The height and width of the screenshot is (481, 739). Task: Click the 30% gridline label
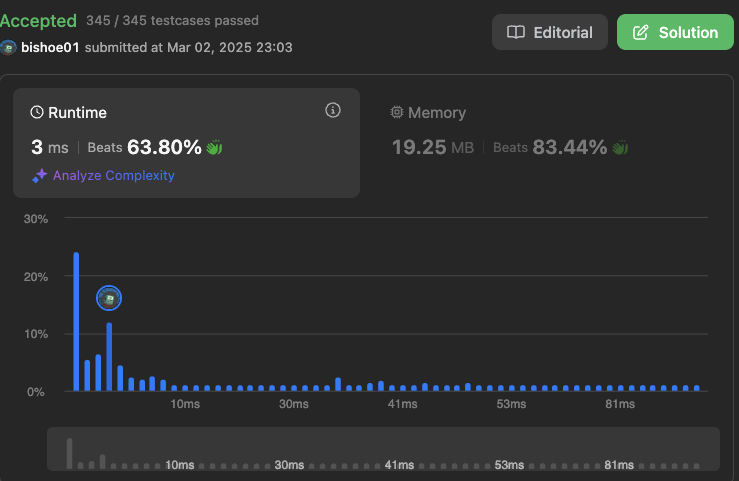click(36, 219)
